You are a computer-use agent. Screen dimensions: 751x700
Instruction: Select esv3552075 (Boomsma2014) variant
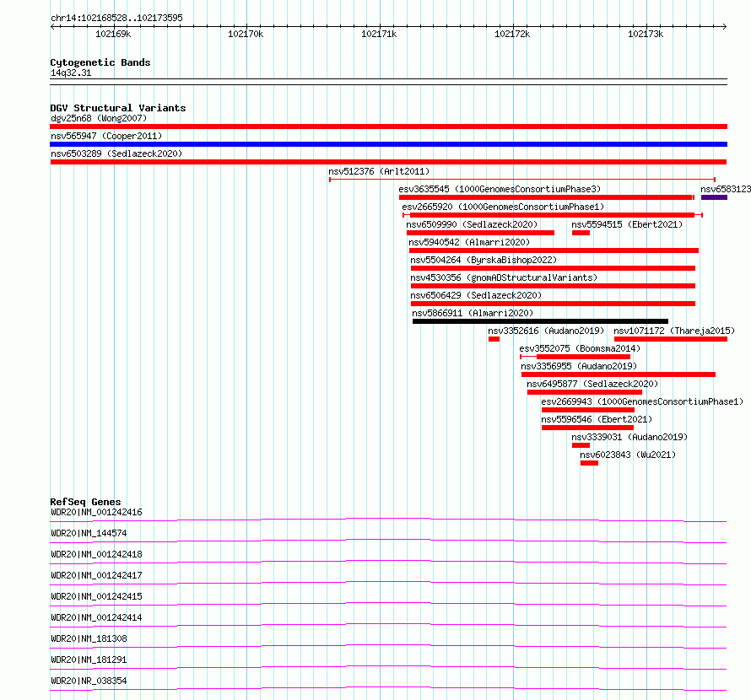[580, 348]
